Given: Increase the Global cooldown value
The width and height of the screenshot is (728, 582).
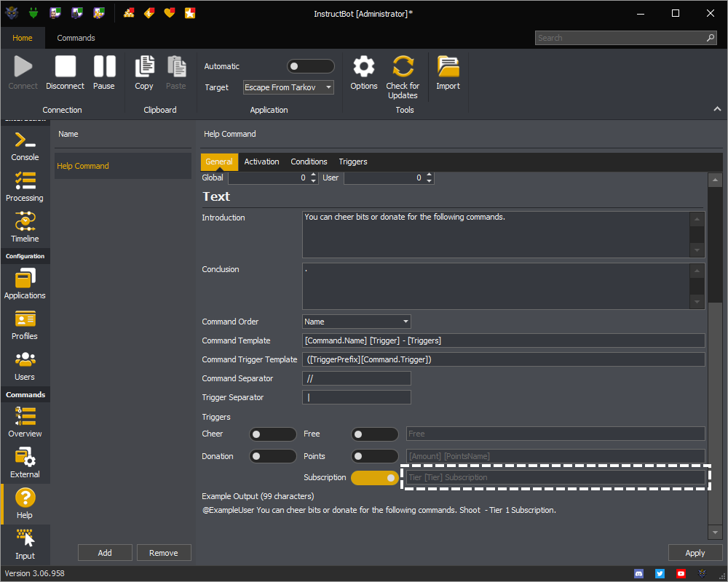Looking at the screenshot, I should pyautogui.click(x=313, y=175).
